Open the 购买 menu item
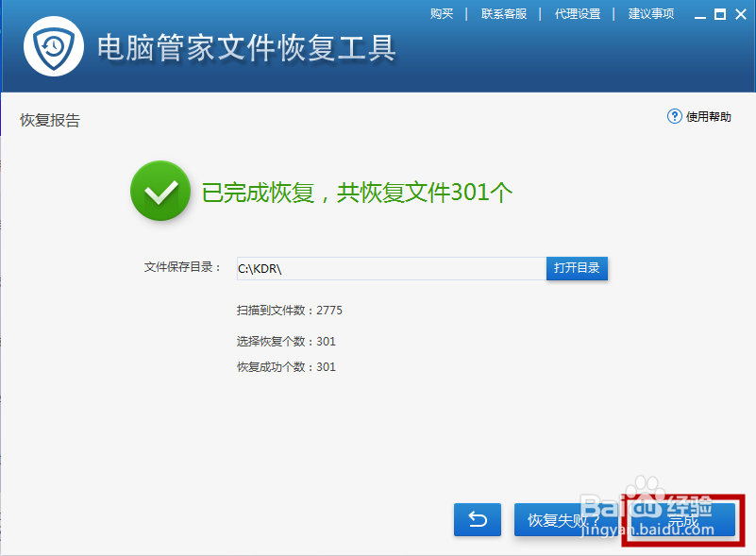 click(442, 14)
